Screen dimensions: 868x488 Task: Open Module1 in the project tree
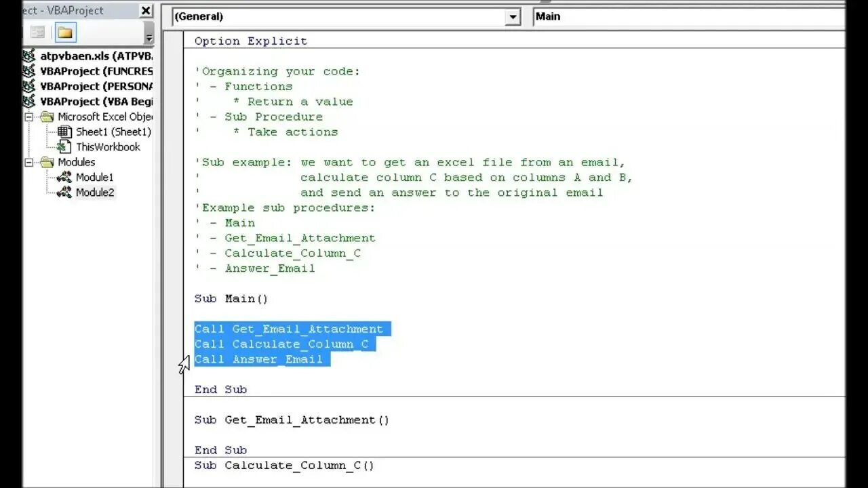pos(94,177)
